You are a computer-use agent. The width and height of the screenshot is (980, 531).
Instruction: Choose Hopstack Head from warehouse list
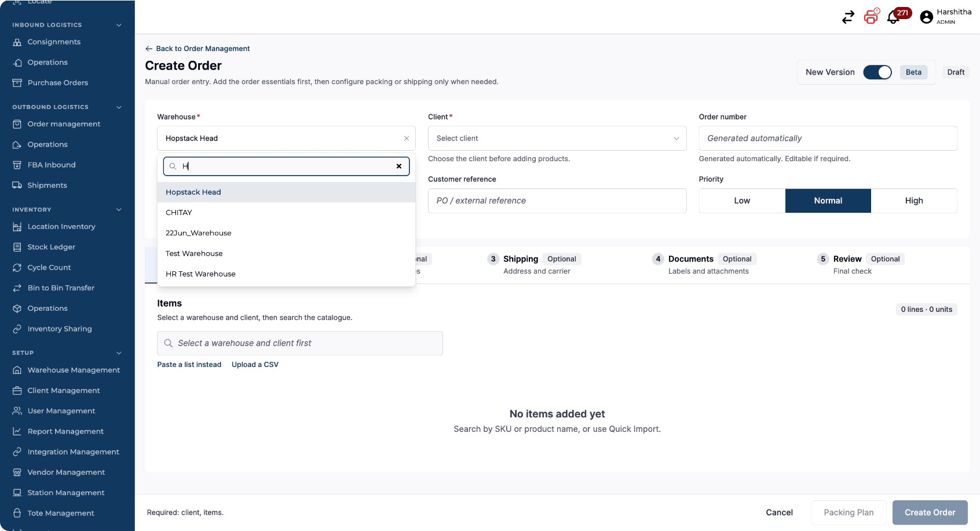tap(286, 192)
